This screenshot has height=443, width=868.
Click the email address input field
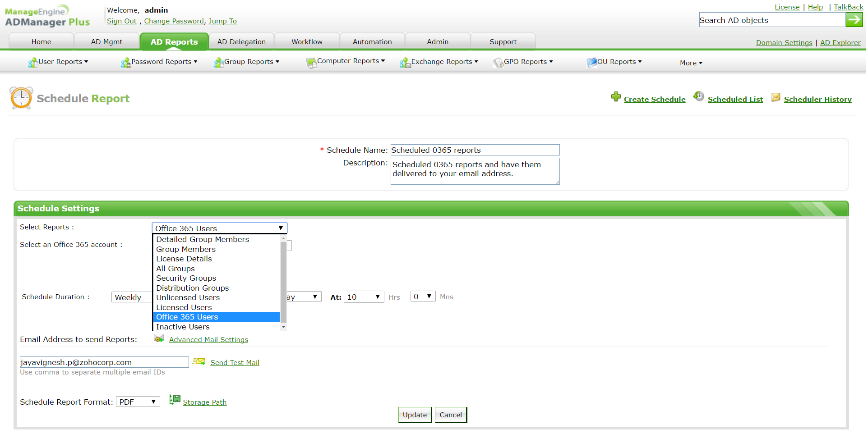(104, 362)
